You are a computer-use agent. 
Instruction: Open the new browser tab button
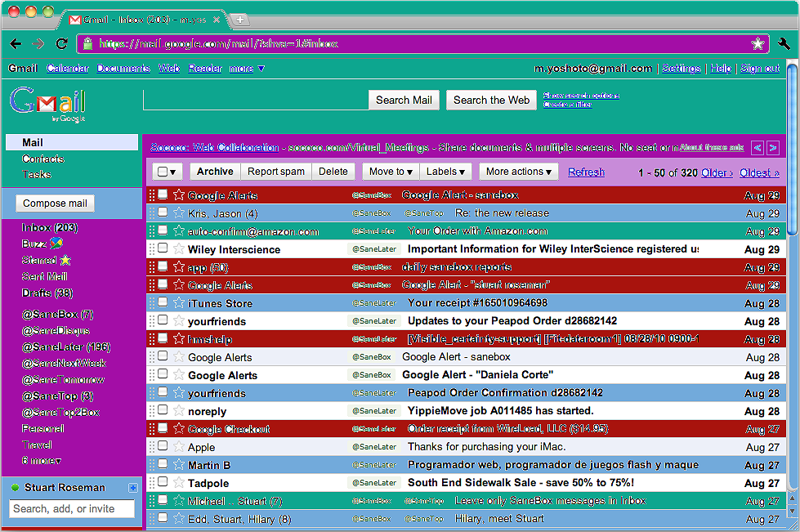click(x=239, y=20)
